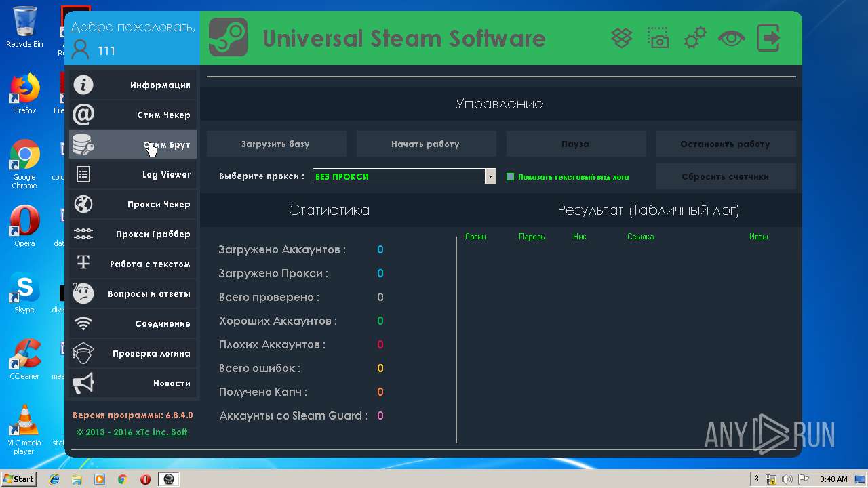Click the Начать работу button
Screen dimensions: 868x488
(x=426, y=144)
